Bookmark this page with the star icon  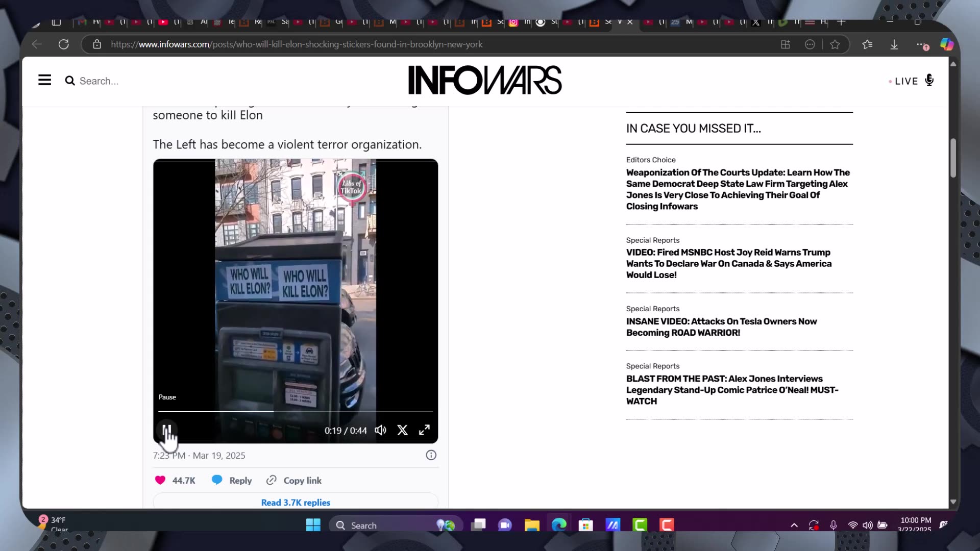point(835,44)
